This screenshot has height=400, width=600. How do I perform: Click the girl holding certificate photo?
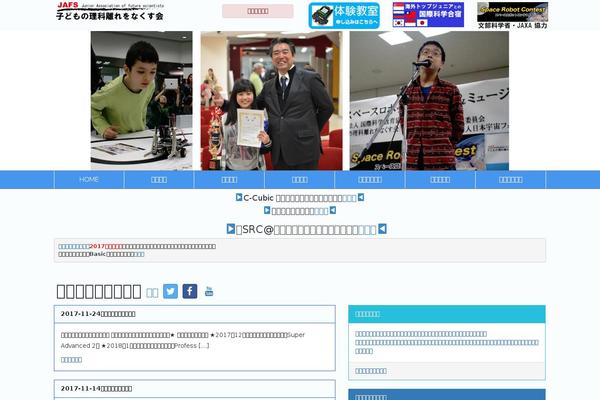(271, 100)
